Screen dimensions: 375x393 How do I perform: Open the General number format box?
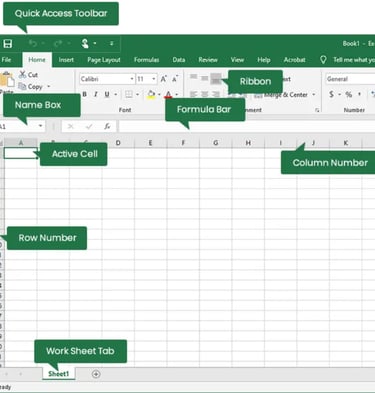point(350,79)
